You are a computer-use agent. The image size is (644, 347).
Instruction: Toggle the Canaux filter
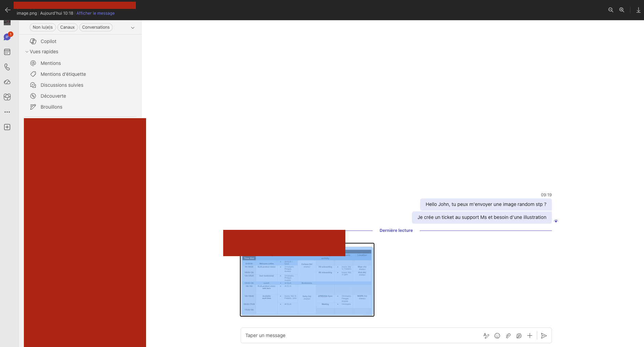pos(68,27)
